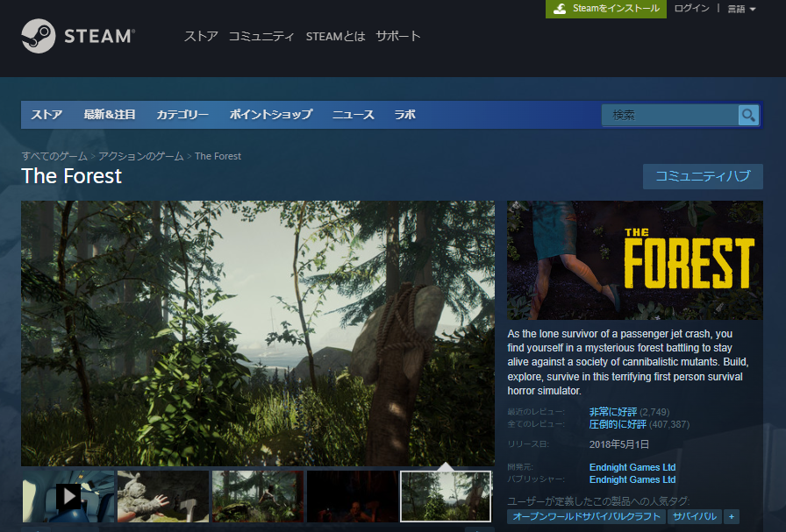Click the Endnight Games Ltd developer link
786x532 pixels.
click(632, 467)
